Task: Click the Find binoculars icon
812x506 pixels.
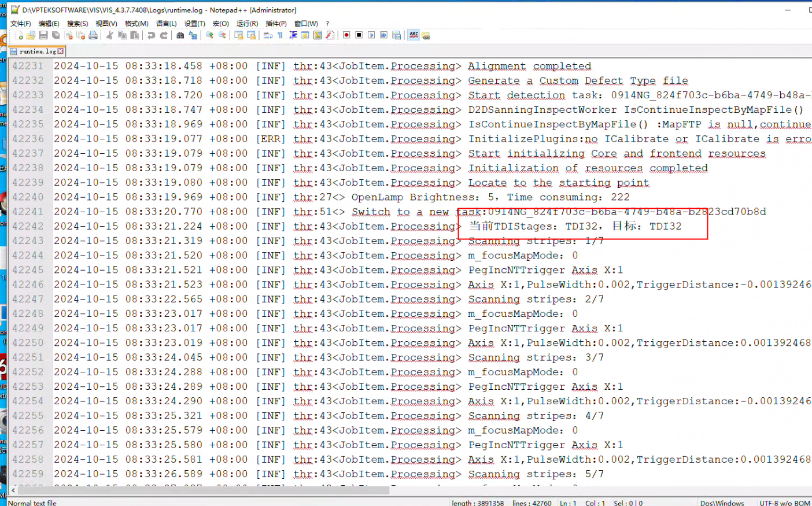Action: point(180,35)
